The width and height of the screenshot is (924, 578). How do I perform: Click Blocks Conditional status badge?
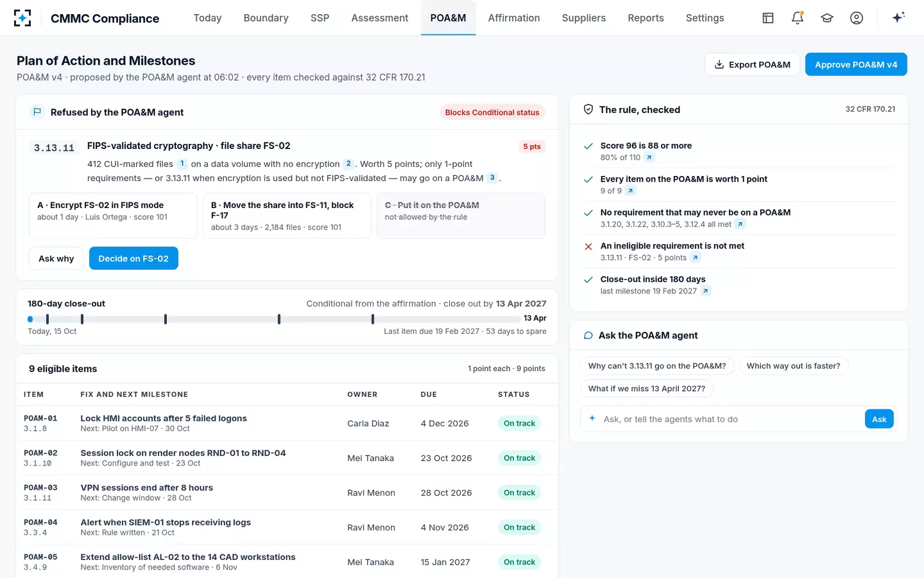tap(492, 112)
